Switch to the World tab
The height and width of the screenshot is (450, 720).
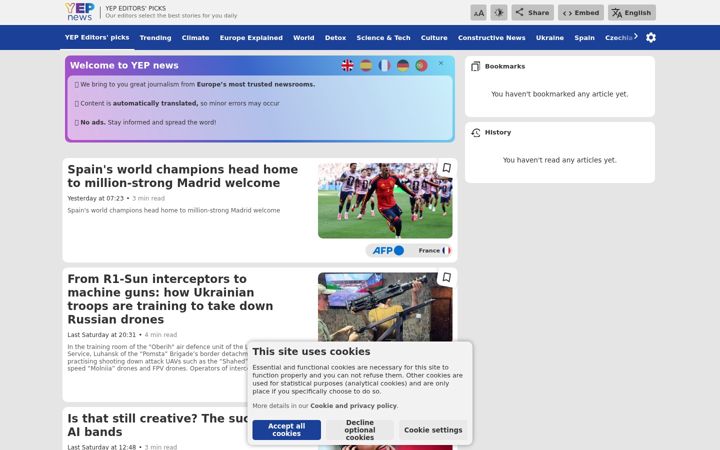click(304, 38)
